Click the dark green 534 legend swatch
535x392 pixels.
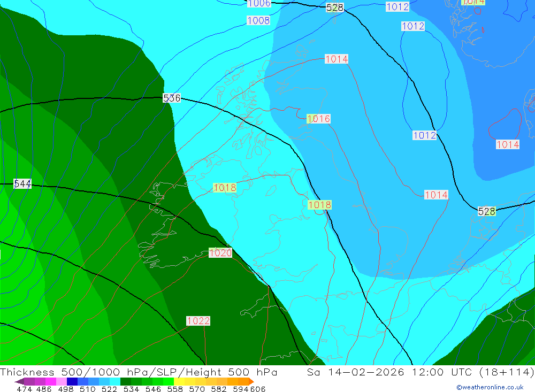(126, 381)
